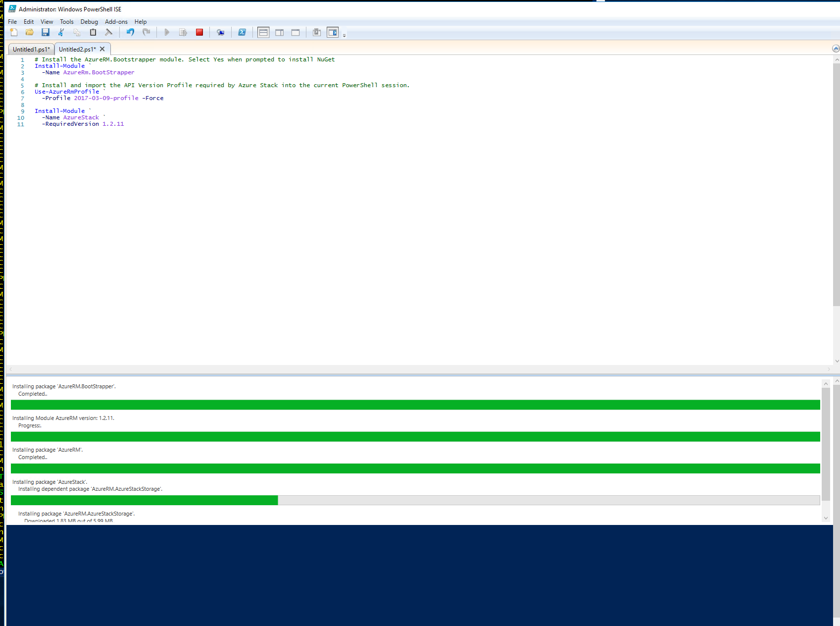Click the progress pane vertical scrollbar
Screen dimensions: 840x626
click(826, 444)
